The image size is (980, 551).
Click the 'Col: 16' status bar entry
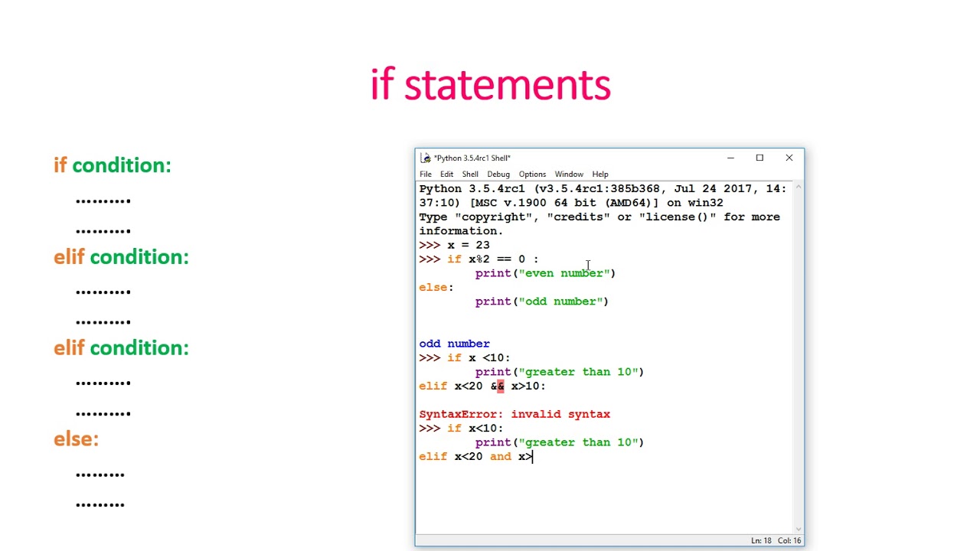pyautogui.click(x=789, y=540)
